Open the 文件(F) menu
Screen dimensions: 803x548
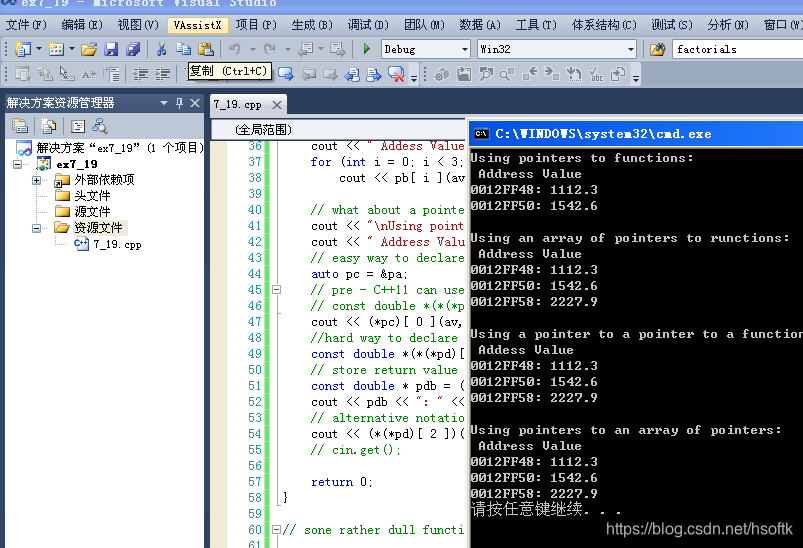click(x=26, y=25)
